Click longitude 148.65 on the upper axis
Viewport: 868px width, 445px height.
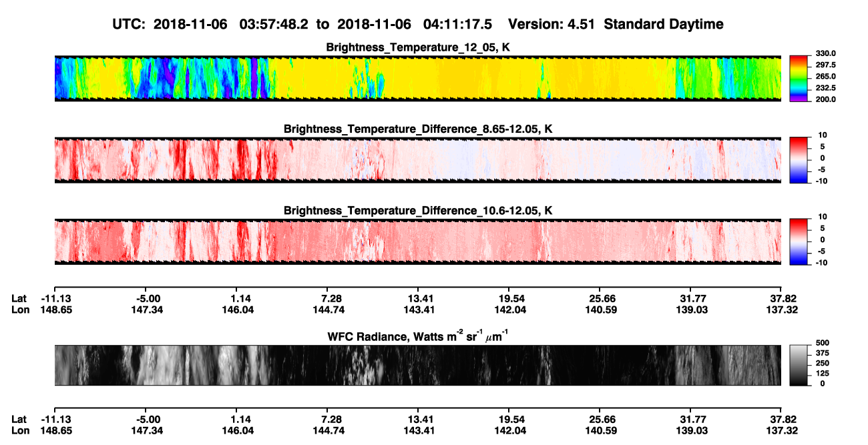56,310
